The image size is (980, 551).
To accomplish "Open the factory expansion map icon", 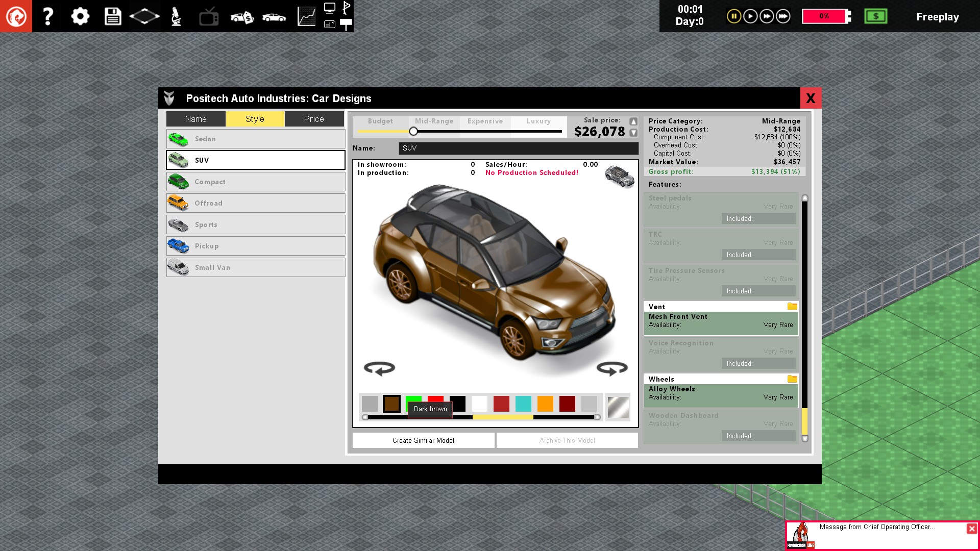I will tap(144, 16).
